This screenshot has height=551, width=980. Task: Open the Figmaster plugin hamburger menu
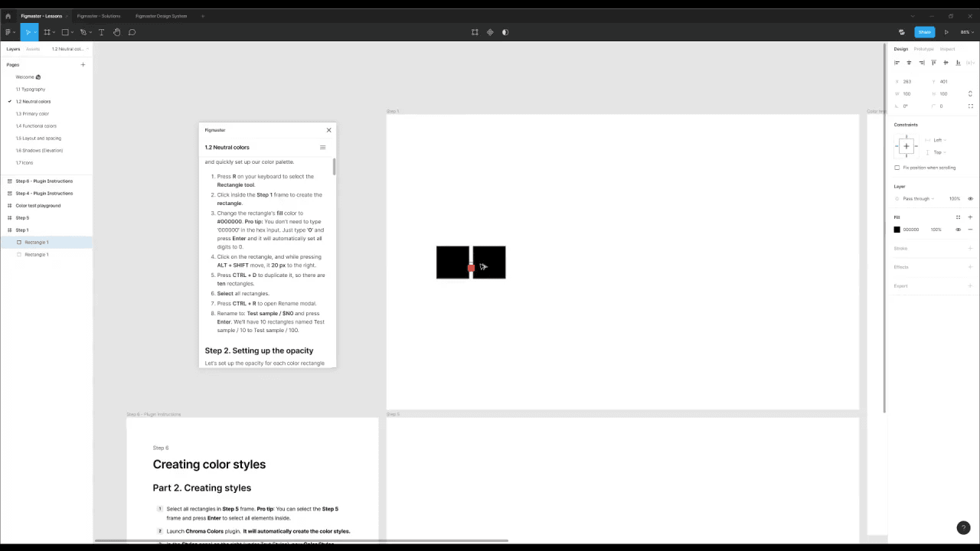coord(322,147)
